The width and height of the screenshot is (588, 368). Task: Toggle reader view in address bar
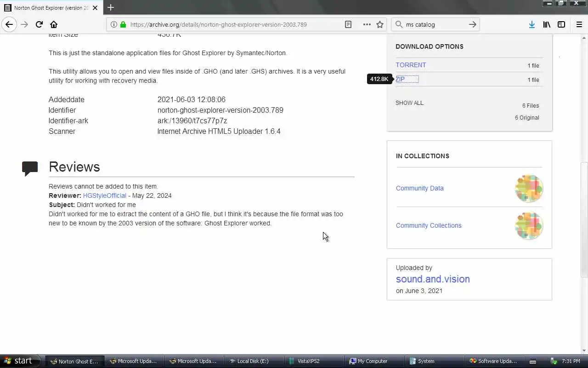[x=348, y=24]
